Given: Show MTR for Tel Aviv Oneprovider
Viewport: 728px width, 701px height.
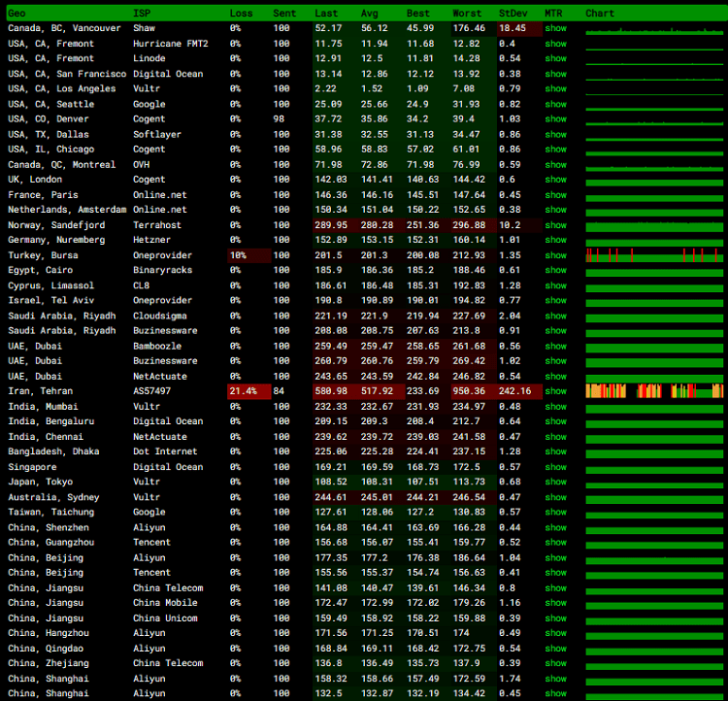Looking at the screenshot, I should [556, 300].
